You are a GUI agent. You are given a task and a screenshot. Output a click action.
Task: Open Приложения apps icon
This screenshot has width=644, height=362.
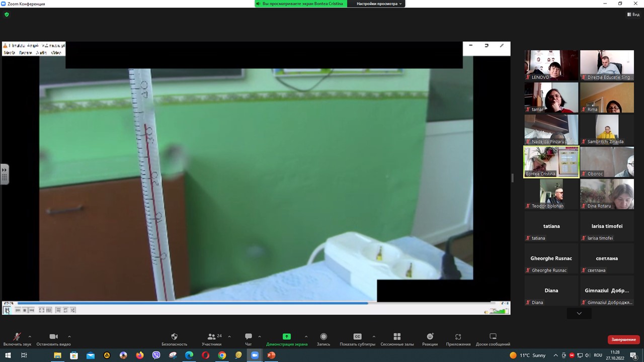point(458,337)
